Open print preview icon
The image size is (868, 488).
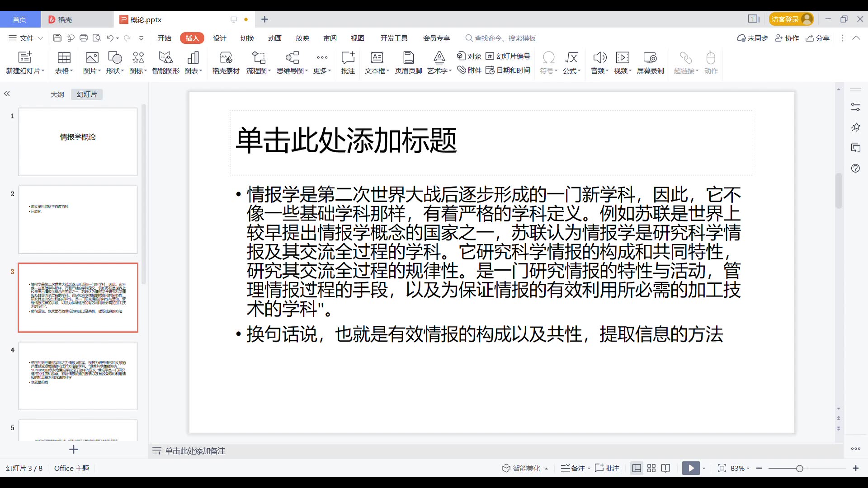coord(96,38)
